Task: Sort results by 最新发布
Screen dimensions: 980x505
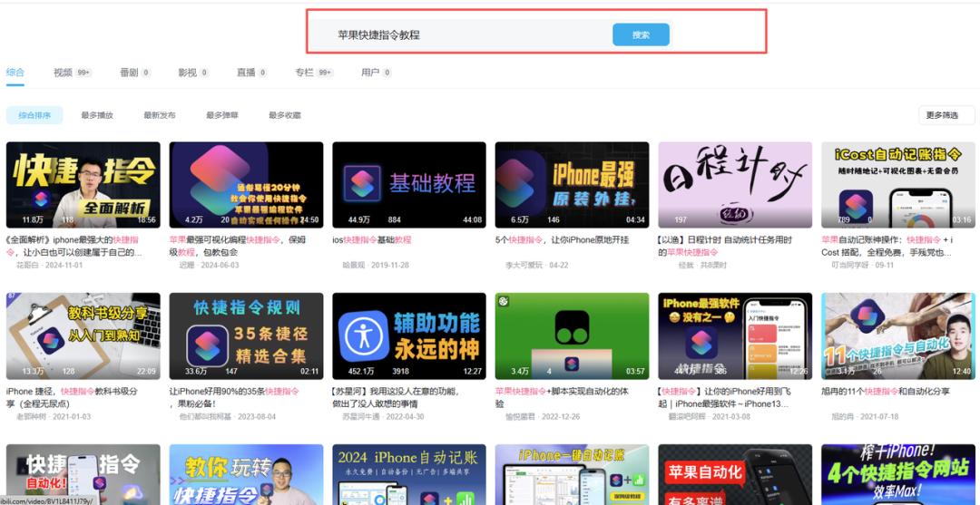Action: point(160,115)
